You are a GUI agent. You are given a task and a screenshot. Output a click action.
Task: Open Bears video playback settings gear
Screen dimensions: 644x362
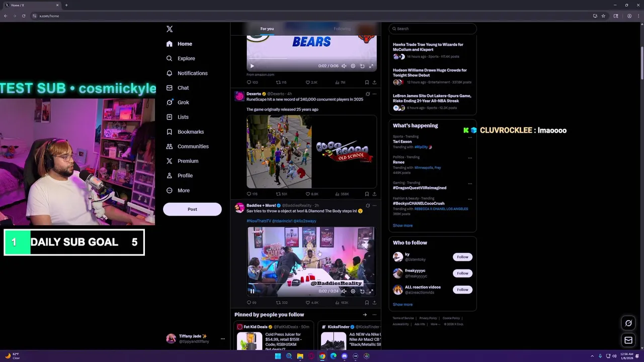tap(353, 66)
